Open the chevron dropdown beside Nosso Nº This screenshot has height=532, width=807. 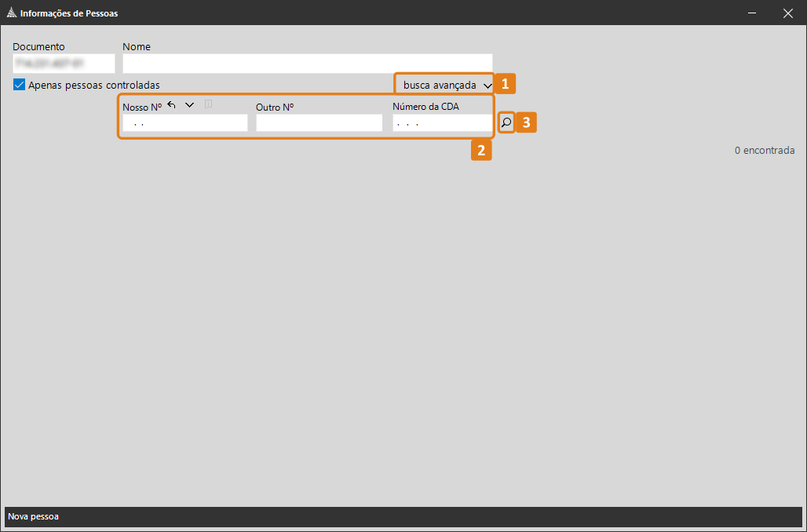pyautogui.click(x=189, y=104)
